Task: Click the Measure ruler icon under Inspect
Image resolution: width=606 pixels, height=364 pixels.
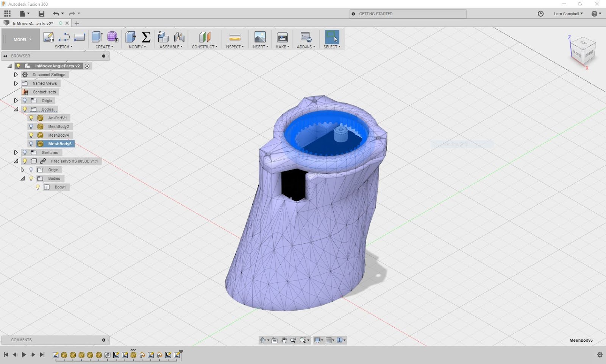Action: coord(235,37)
